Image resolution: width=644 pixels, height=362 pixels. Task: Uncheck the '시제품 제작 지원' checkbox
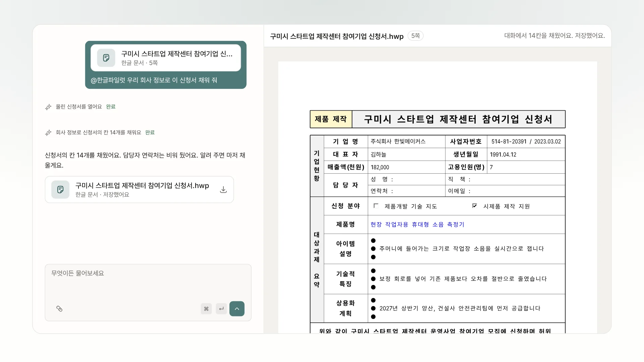click(475, 206)
